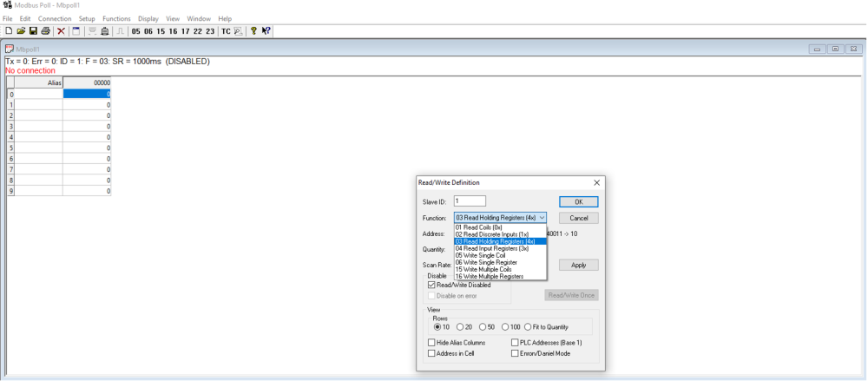
Task: Click the Open file folder icon
Action: pos(21,31)
